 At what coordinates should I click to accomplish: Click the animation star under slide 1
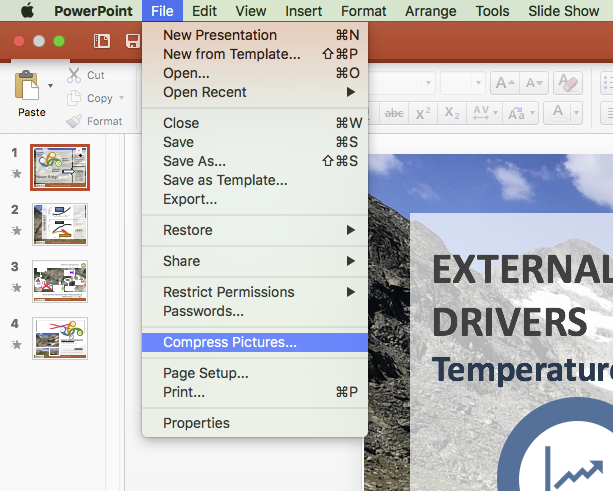pyautogui.click(x=16, y=173)
